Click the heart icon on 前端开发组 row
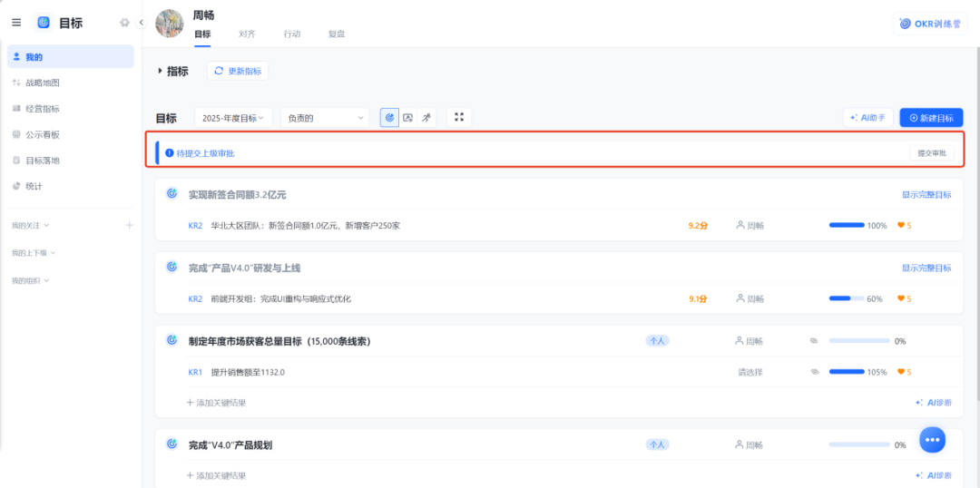 [x=901, y=298]
